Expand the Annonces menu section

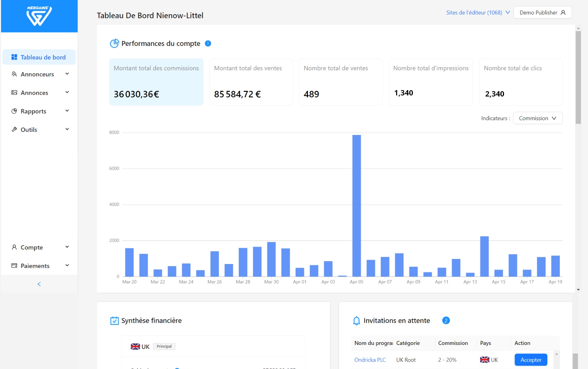(x=39, y=93)
